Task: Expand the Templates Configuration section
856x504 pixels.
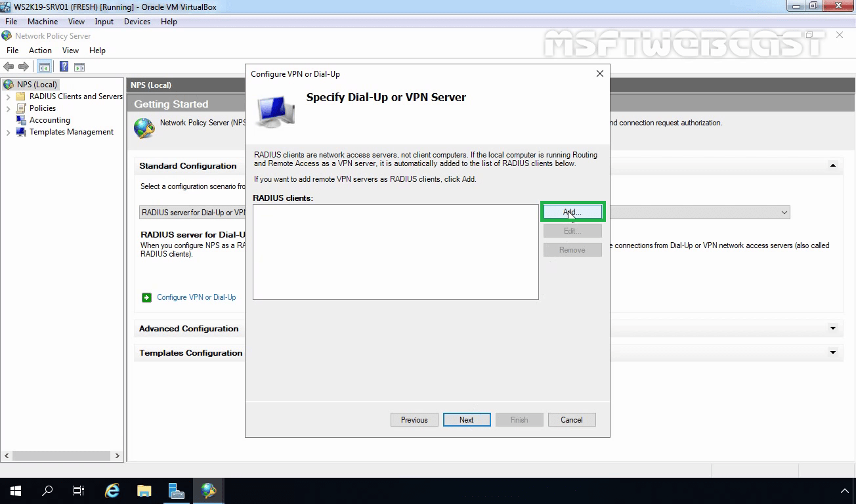Action: (x=832, y=352)
